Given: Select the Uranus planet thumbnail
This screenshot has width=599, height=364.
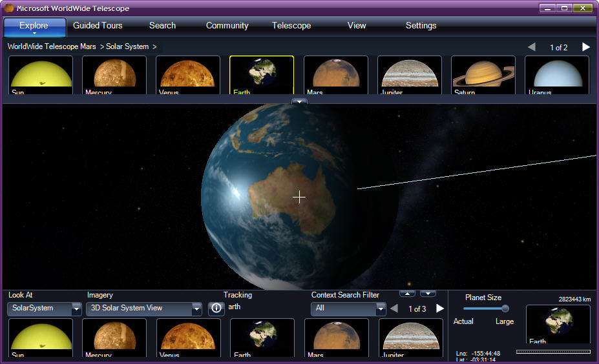Looking at the screenshot, I should pyautogui.click(x=556, y=75).
